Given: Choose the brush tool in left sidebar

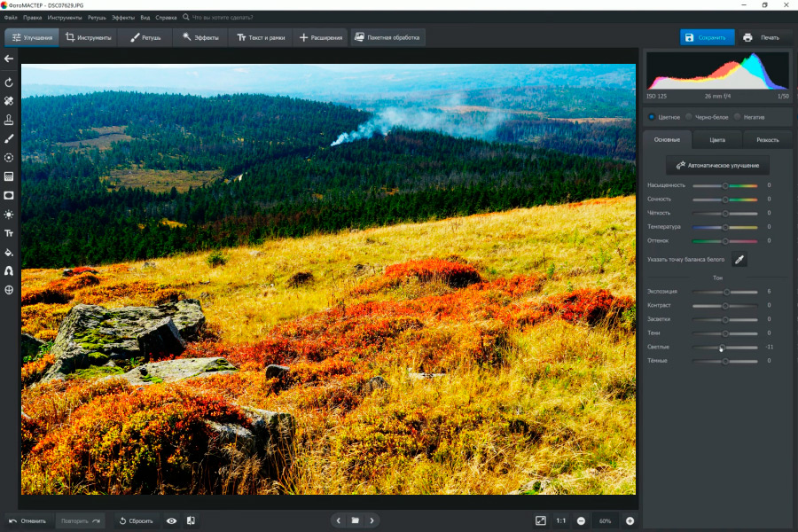Looking at the screenshot, I should point(9,138).
